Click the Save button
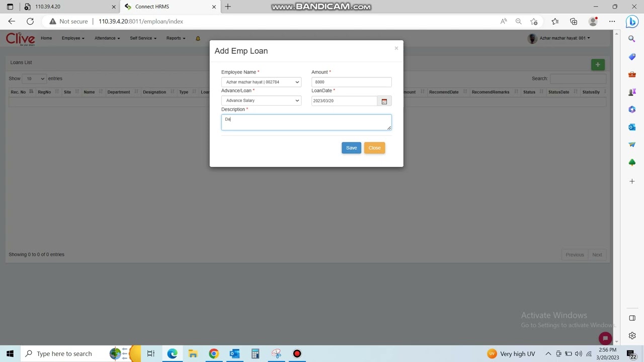This screenshot has height=362, width=644. point(351,148)
